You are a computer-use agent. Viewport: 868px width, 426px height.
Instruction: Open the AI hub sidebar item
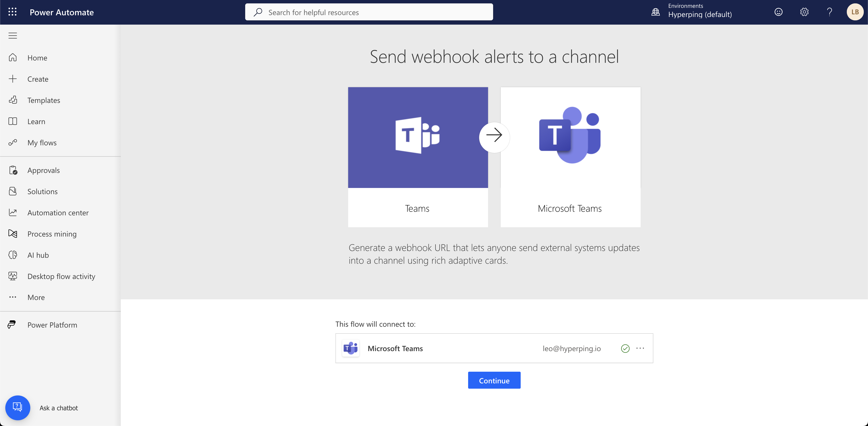[38, 255]
